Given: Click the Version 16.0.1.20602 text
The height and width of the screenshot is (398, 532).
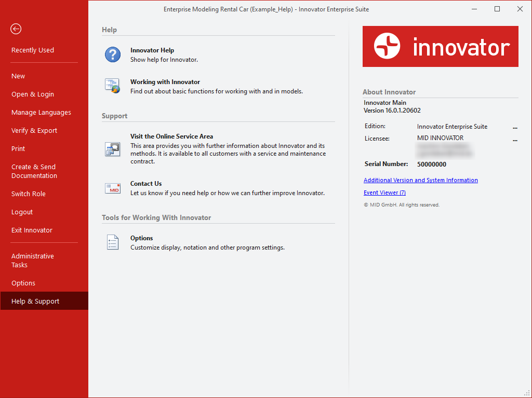Looking at the screenshot, I should (x=392, y=111).
